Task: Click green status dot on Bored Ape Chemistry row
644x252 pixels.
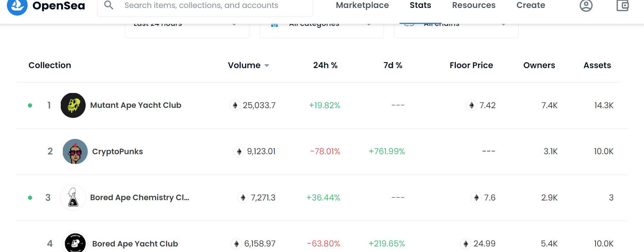Action: click(x=30, y=198)
